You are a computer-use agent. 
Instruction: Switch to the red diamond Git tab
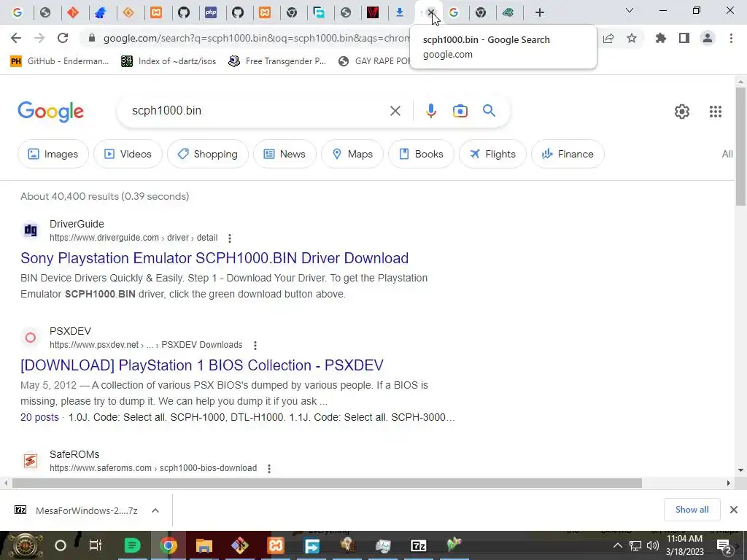tap(72, 12)
